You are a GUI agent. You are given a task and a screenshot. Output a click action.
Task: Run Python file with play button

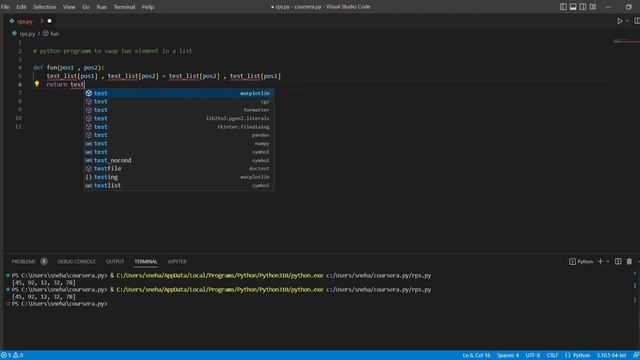click(620, 21)
